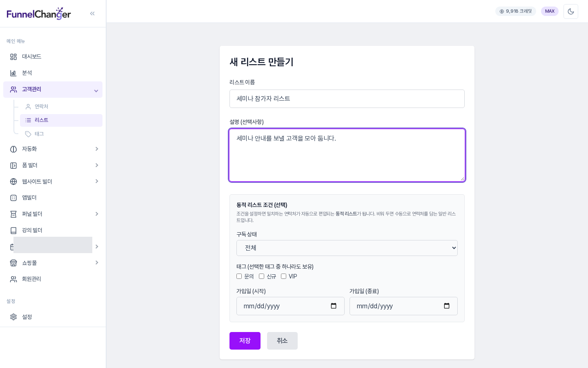Image resolution: width=588 pixels, height=368 pixels.
Task: Open the 자동화 icon
Action: 13,149
